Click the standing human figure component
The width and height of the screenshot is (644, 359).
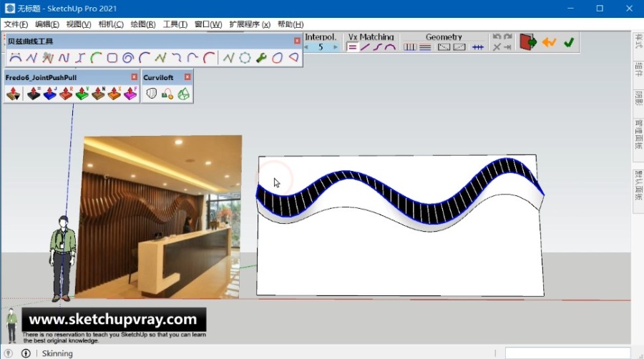point(63,258)
